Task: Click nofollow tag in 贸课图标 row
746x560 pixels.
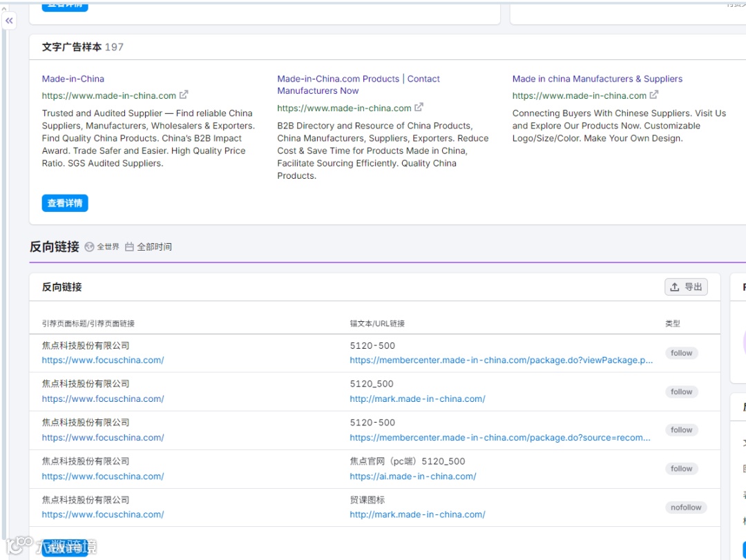Action: pyautogui.click(x=686, y=508)
